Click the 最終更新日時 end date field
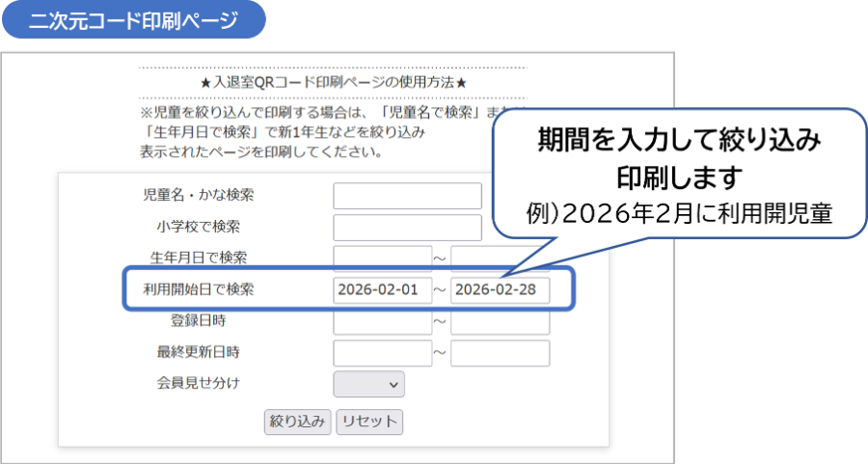Viewport: 868px width, 464px height. 500,353
